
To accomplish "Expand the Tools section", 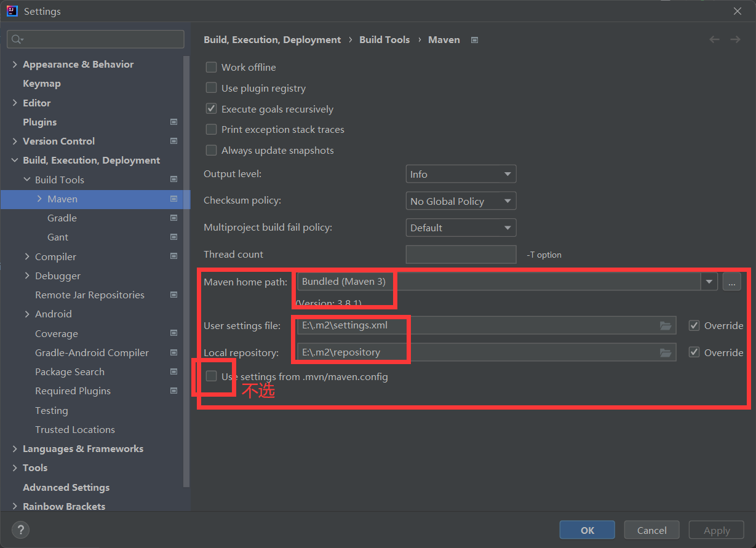I will click(15, 468).
